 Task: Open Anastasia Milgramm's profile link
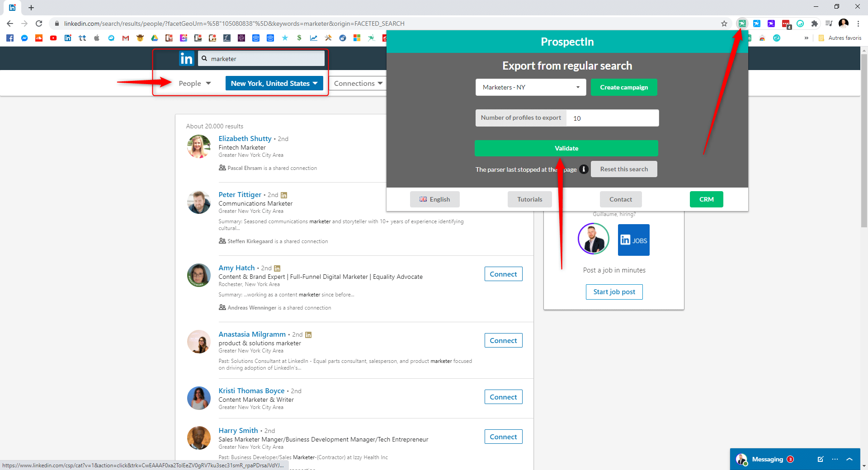pos(252,334)
